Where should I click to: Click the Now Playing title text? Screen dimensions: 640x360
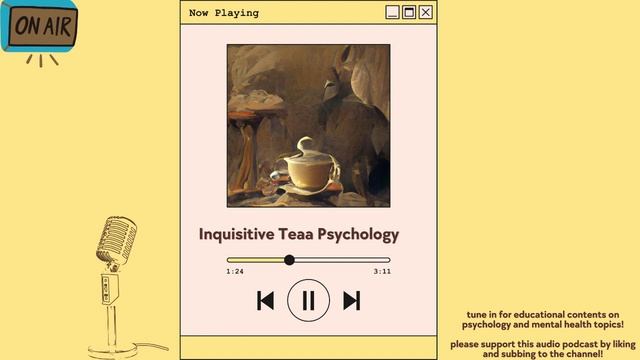(x=224, y=13)
